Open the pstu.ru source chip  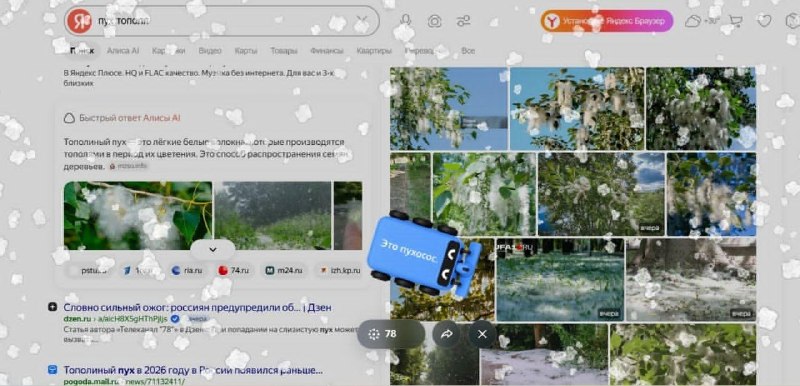[x=90, y=270]
